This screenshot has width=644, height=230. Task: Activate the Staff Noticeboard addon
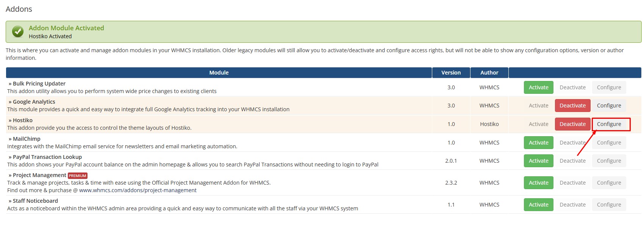538,205
